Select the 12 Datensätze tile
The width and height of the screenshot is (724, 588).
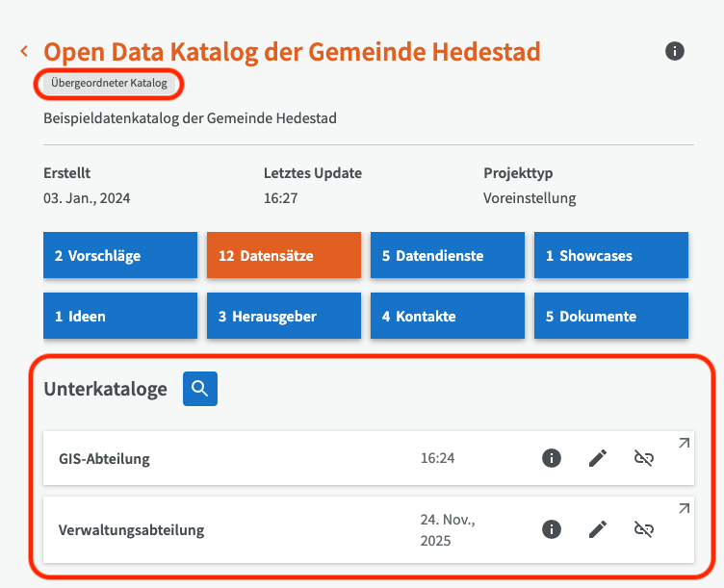point(284,255)
